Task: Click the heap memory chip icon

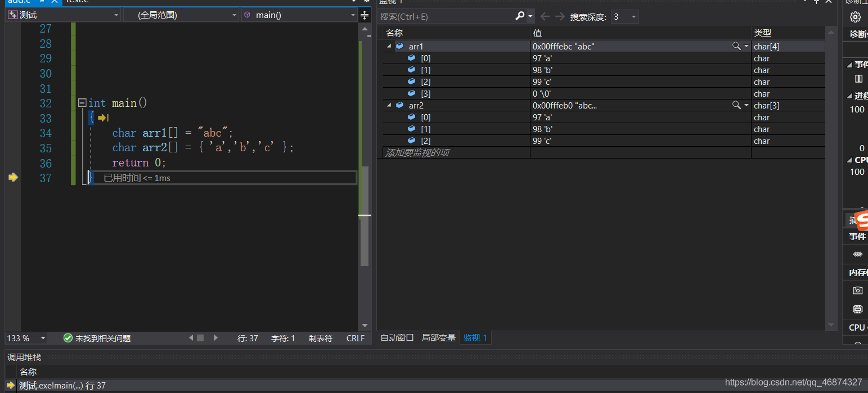Action: 857,309
